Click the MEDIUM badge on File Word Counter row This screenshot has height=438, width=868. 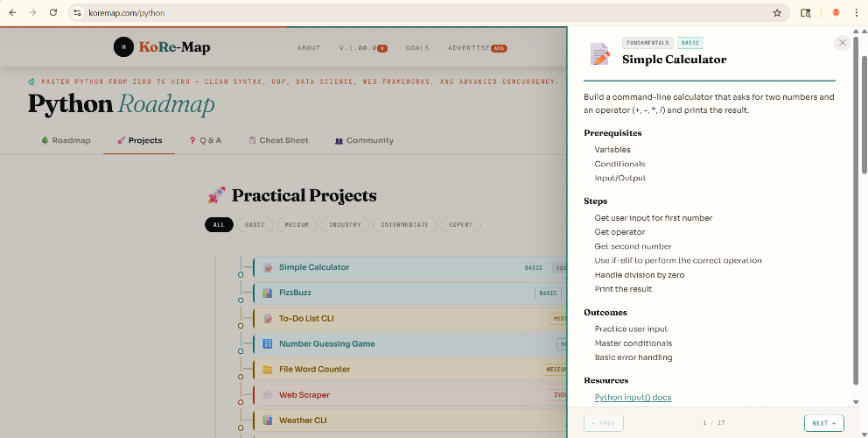pyautogui.click(x=555, y=370)
